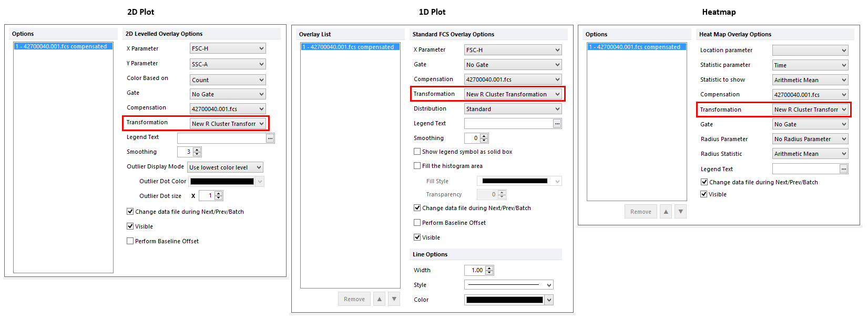Open Color Based on dropdown showing Count

pyautogui.click(x=227, y=80)
